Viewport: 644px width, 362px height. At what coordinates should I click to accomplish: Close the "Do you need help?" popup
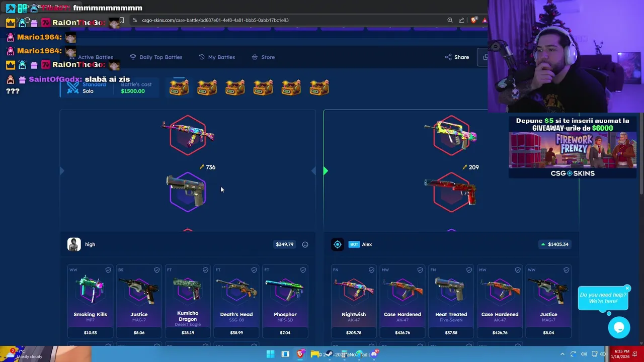point(627,288)
